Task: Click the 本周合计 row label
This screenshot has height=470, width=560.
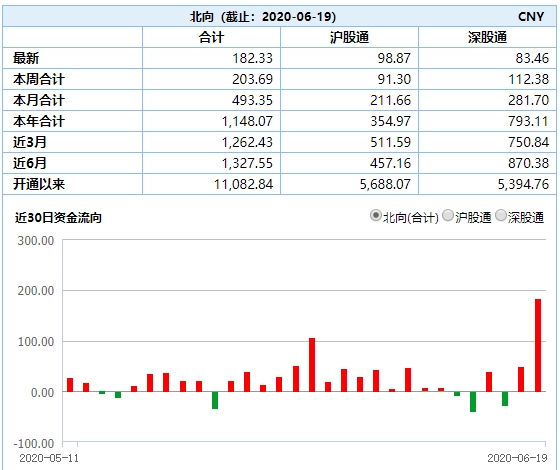Action: tap(39, 79)
